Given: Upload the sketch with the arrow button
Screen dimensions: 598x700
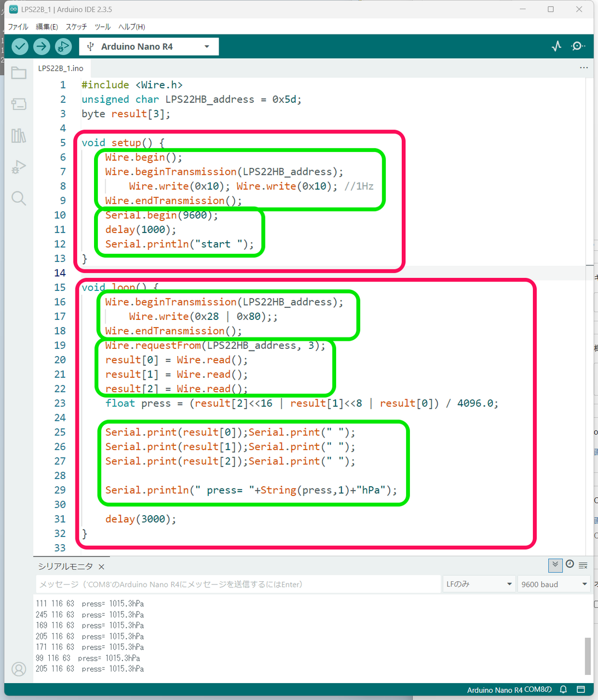Looking at the screenshot, I should coord(42,46).
